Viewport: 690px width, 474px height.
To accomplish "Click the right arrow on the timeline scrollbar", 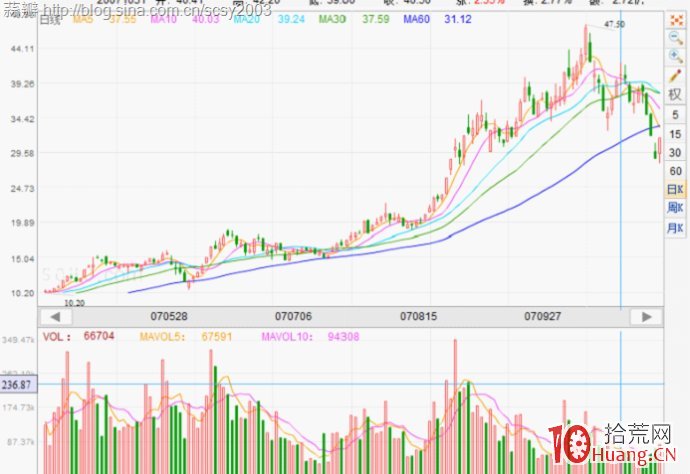I will 646,316.
